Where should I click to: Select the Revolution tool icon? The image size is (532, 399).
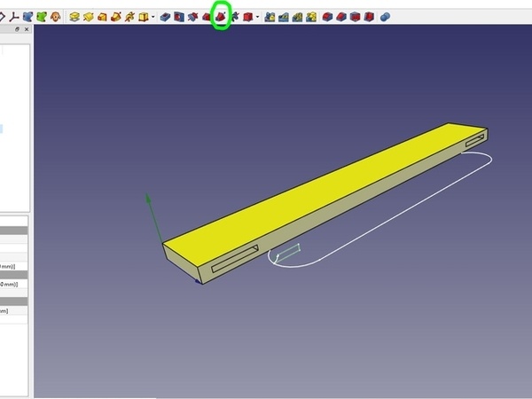(88, 16)
